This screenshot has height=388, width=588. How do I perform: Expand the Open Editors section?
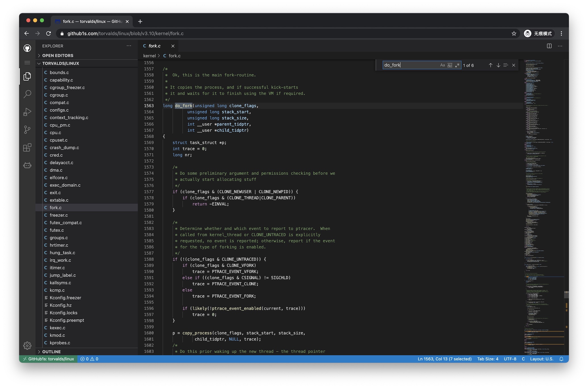coord(58,55)
